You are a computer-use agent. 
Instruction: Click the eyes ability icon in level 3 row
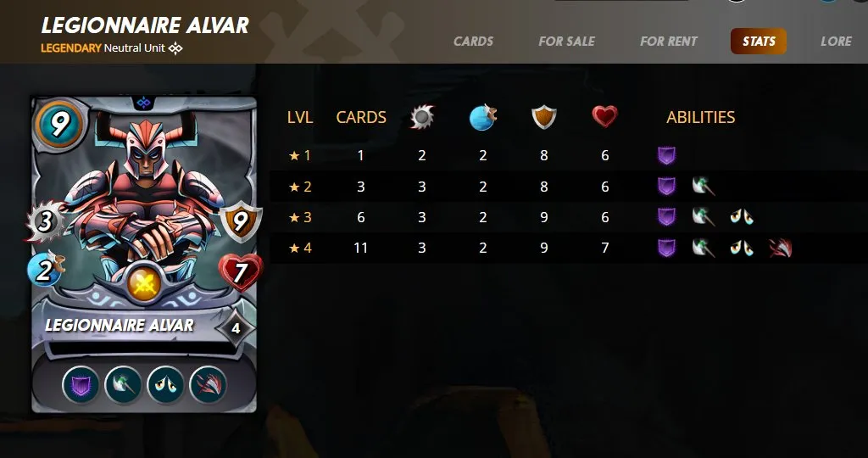tap(741, 217)
